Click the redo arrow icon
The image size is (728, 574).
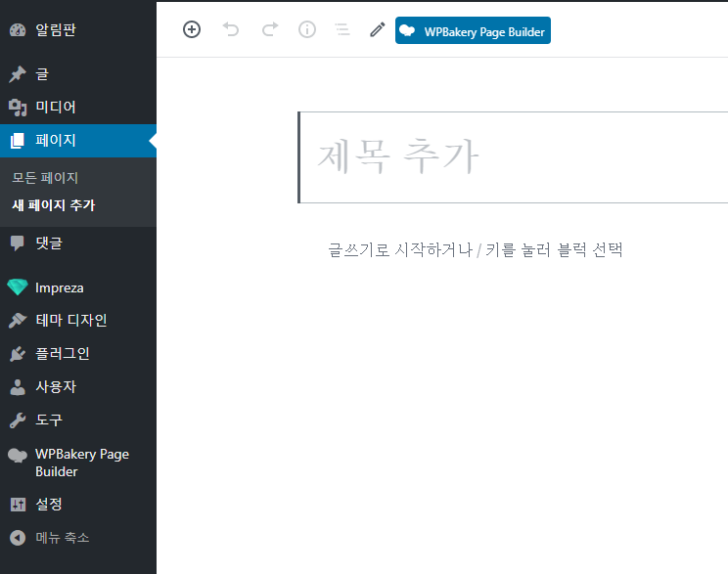pyautogui.click(x=270, y=29)
